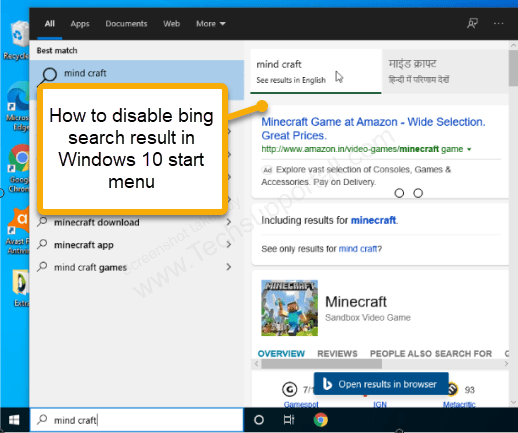
Task: Click the preview pane scroll-down arrow
Action: coord(513,402)
